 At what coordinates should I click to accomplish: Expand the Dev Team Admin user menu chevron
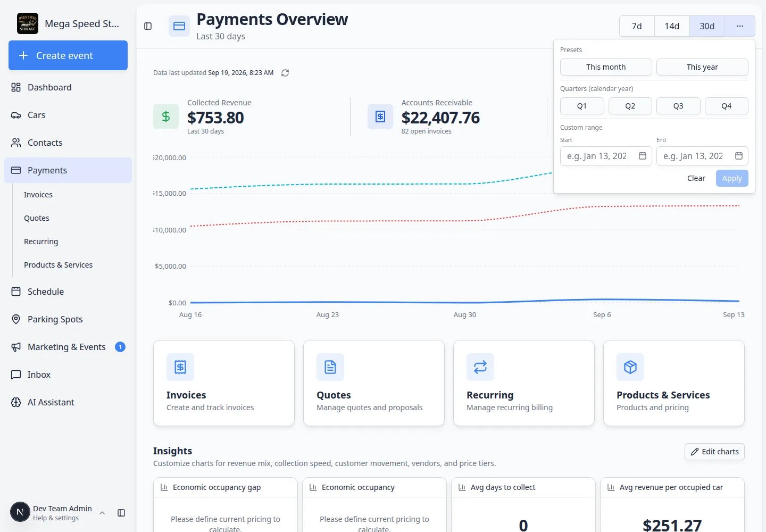(x=102, y=513)
